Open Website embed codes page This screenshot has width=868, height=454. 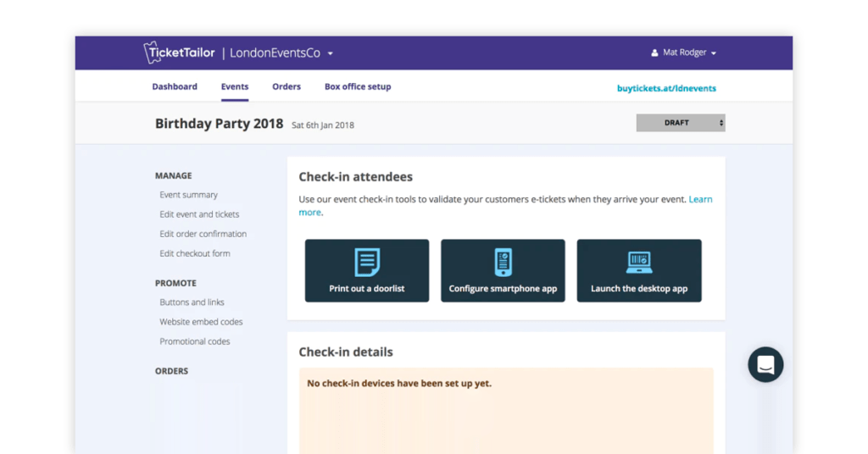click(x=201, y=322)
